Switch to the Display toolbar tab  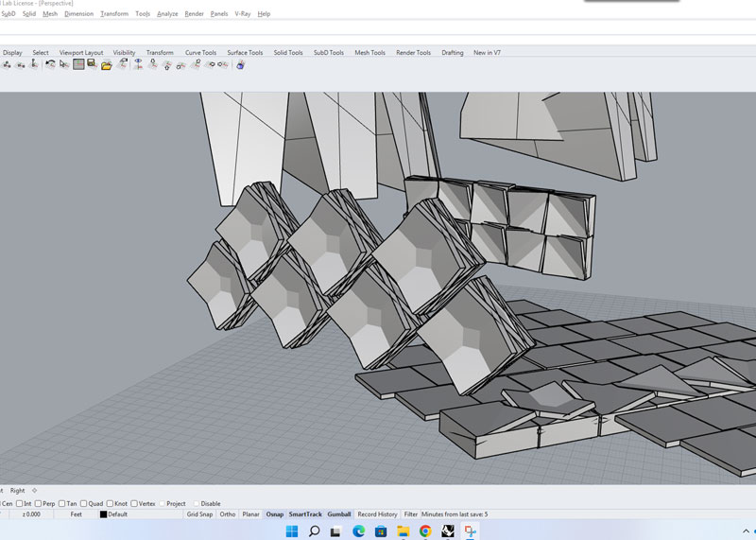tap(12, 52)
